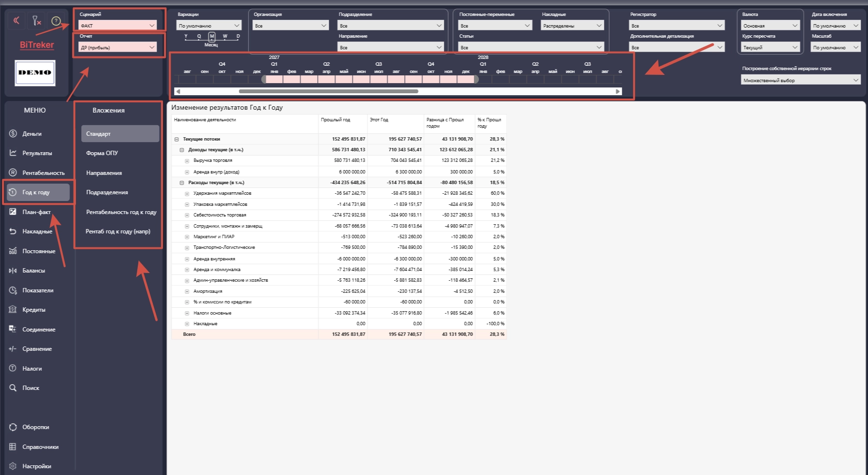
Task: Open the Сценарий dropdown showing ФАКТ
Action: tap(118, 26)
